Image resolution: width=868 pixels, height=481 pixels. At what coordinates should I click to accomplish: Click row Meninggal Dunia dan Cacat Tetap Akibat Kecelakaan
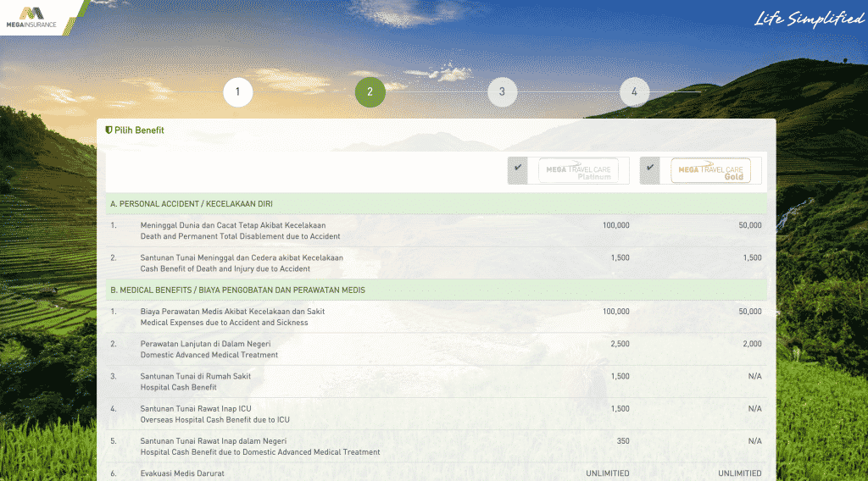coord(437,230)
